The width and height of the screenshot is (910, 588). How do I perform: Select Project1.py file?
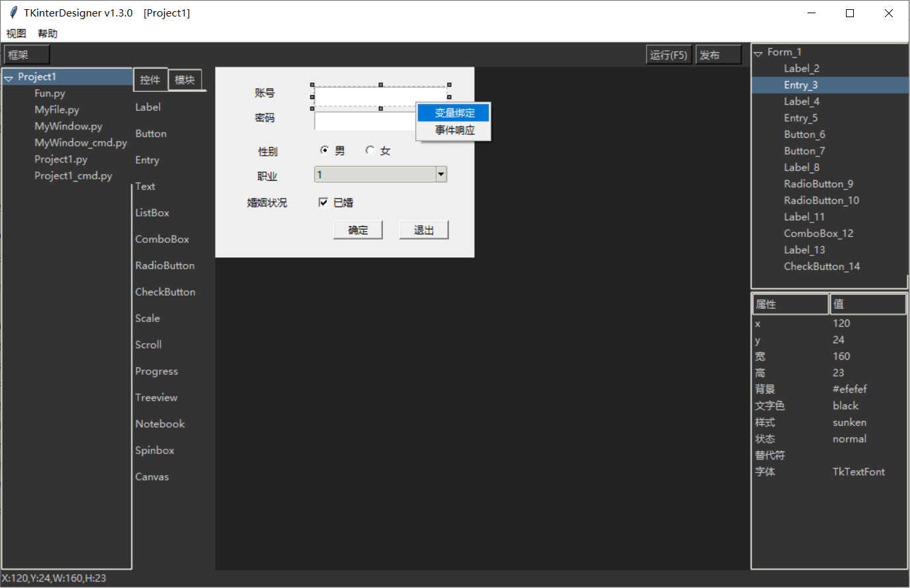[61, 160]
